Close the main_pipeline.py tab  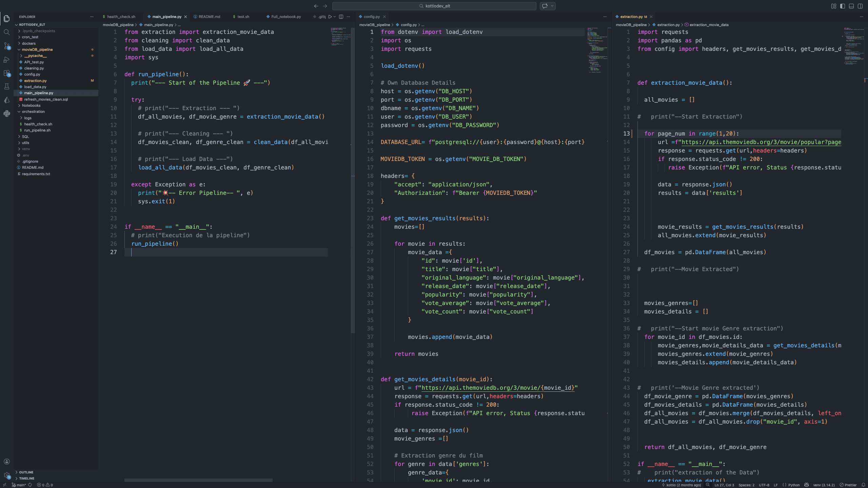point(185,17)
